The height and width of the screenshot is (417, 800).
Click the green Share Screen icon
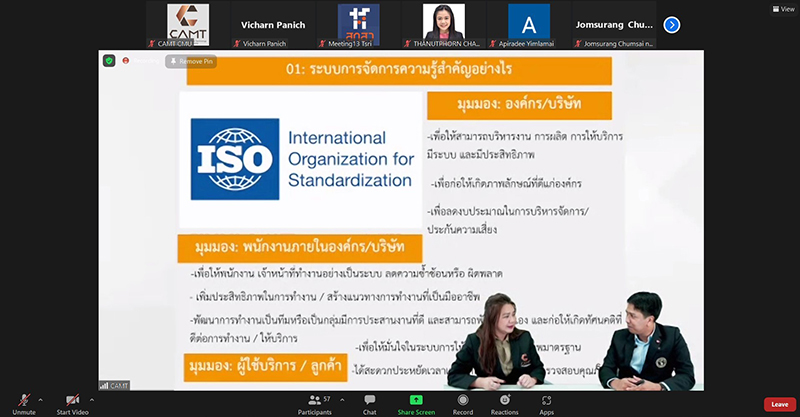pos(416,400)
